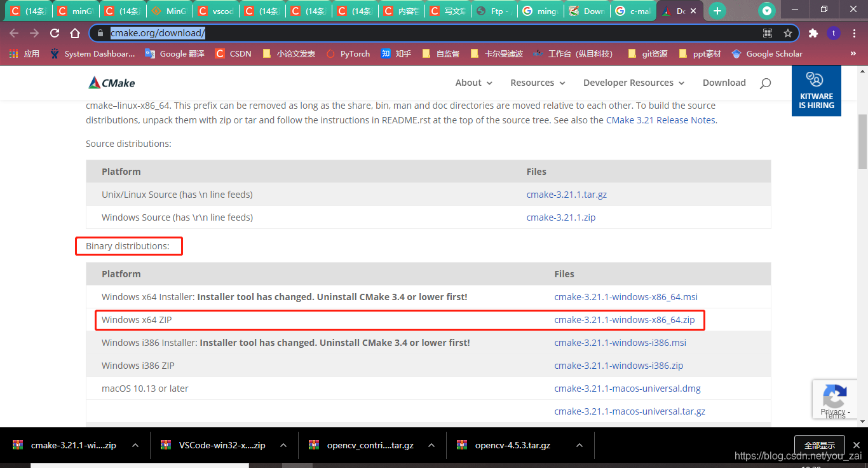Open PyTorch bookmark

point(348,54)
